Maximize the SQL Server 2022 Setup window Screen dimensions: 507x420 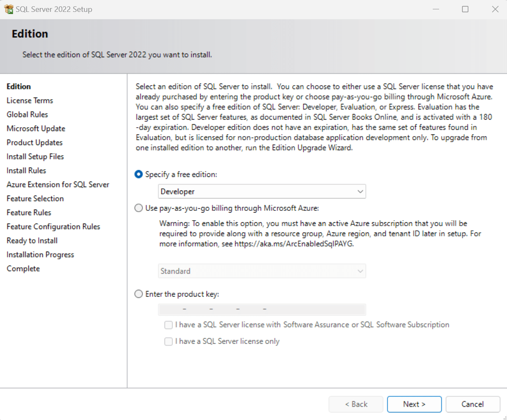click(465, 9)
